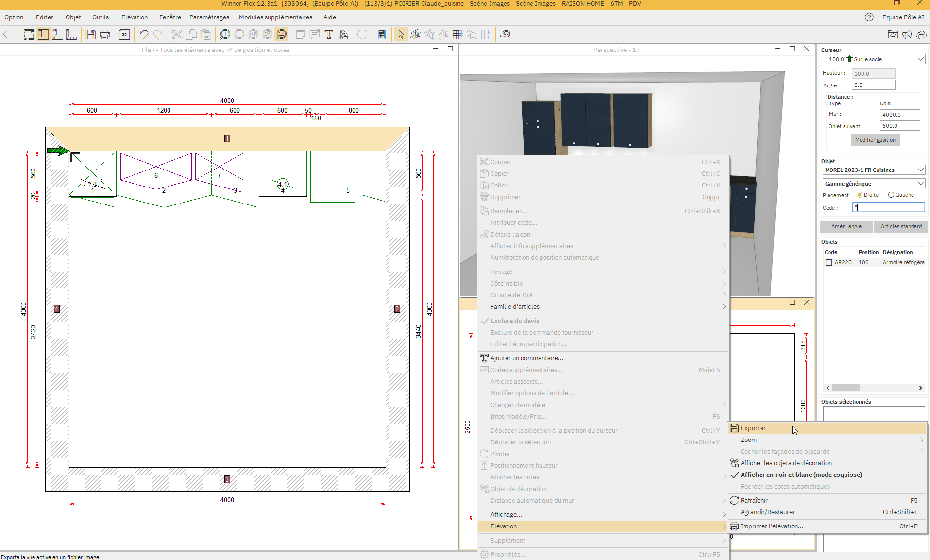Click the Articles standard button
The width and height of the screenshot is (930, 560).
(901, 226)
